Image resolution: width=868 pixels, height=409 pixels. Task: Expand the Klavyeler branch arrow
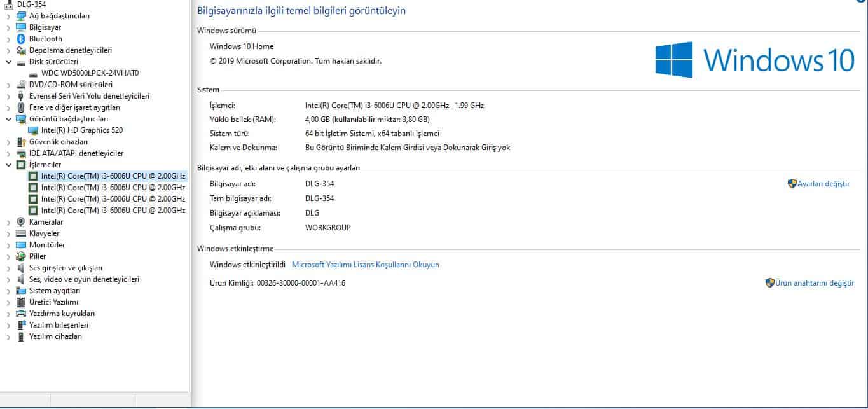tap(8, 233)
